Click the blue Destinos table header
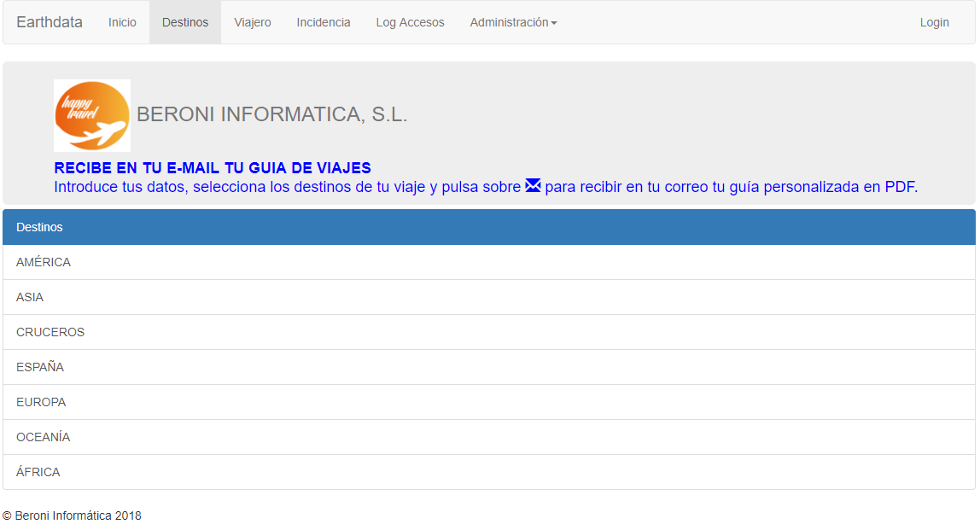Screen dimensions: 980x530 (39, 227)
